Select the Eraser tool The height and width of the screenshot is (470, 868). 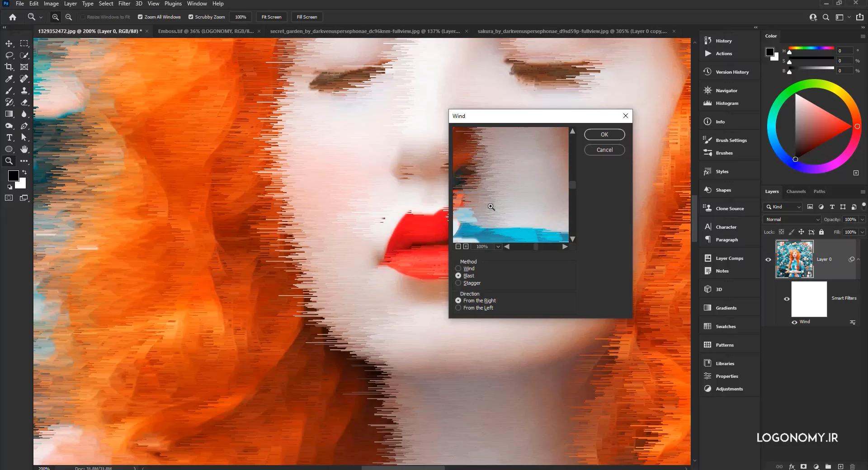24,102
